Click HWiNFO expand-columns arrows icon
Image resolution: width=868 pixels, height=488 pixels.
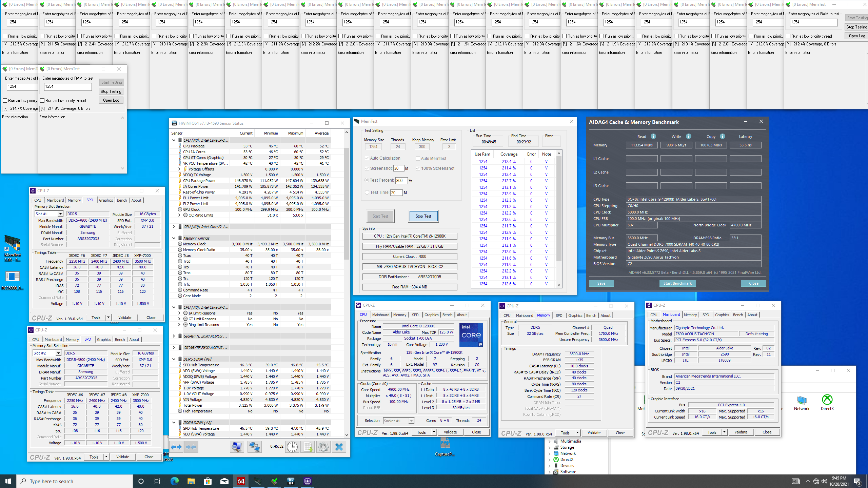pyautogui.click(x=176, y=447)
